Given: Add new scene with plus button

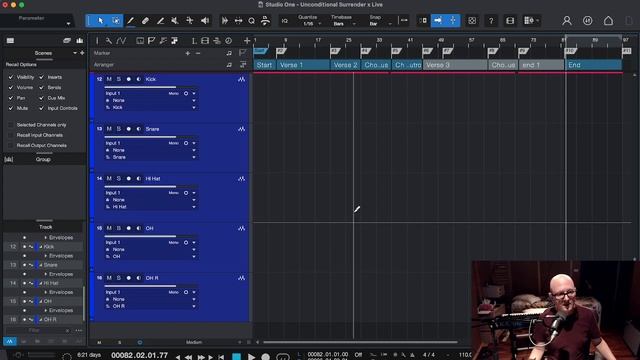Looking at the screenshot, I should tap(82, 53).
